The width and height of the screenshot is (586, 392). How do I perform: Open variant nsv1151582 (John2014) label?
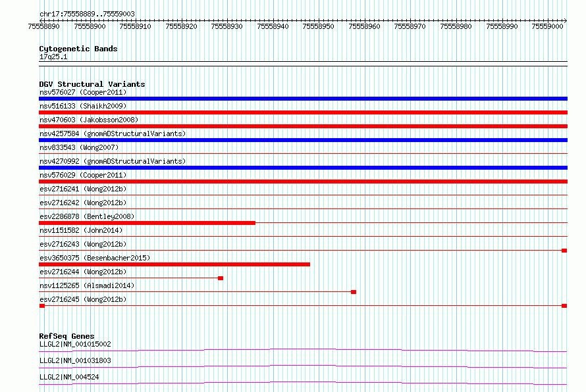tap(81, 230)
